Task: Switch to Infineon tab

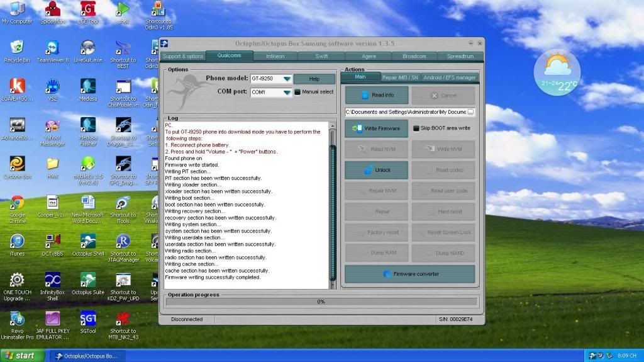Action: point(275,57)
